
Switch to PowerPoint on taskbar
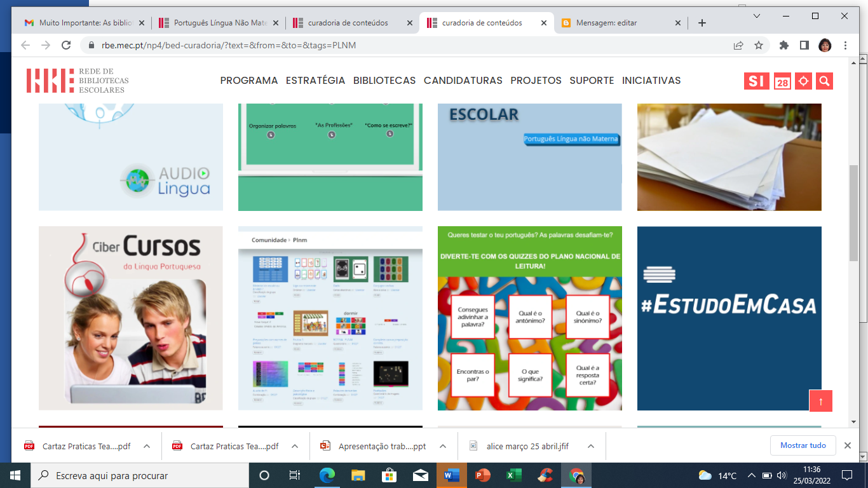tap(483, 475)
